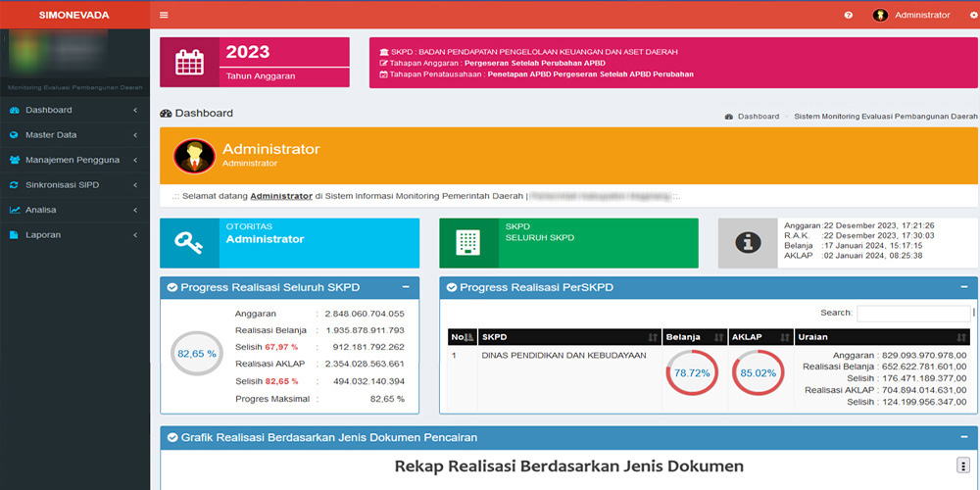Open the help question mark icon

(848, 15)
